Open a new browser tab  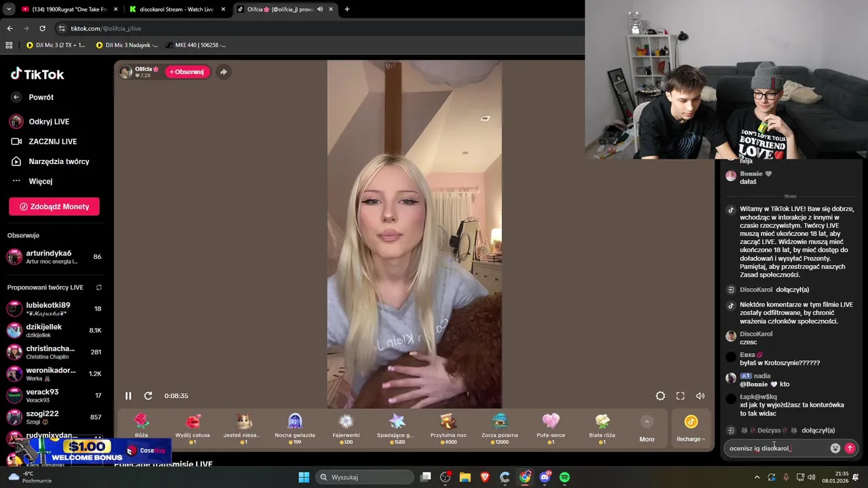point(347,9)
